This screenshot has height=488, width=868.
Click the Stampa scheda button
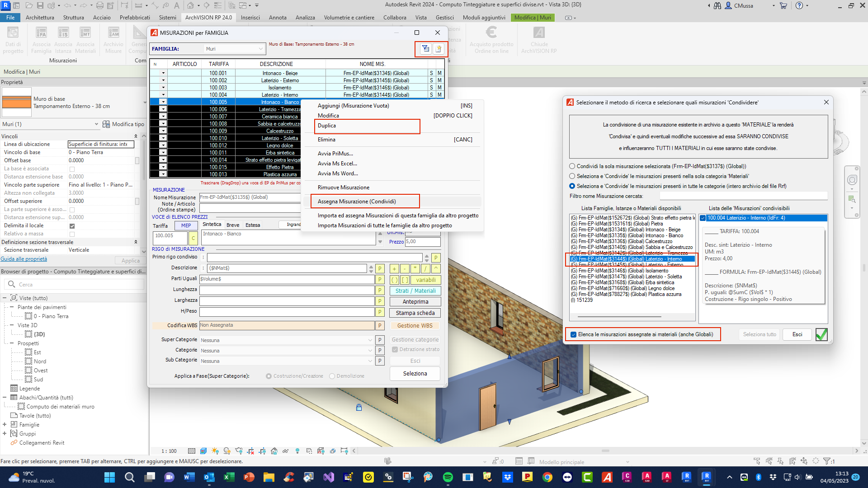point(415,313)
